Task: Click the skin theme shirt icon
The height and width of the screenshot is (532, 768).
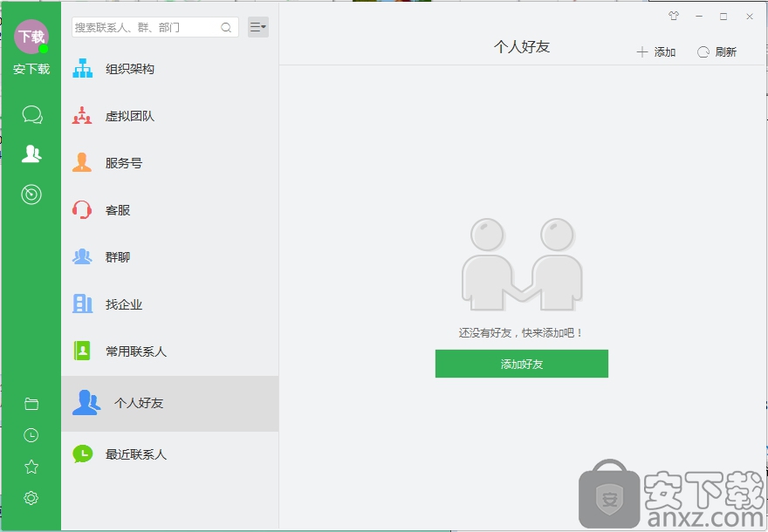Action: [x=673, y=16]
